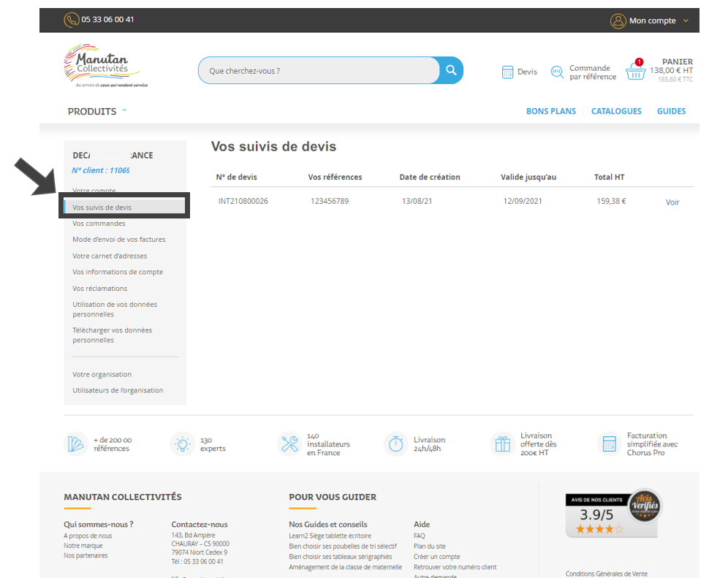
Task: Open Vos commandes in the sidebar
Action: (99, 224)
